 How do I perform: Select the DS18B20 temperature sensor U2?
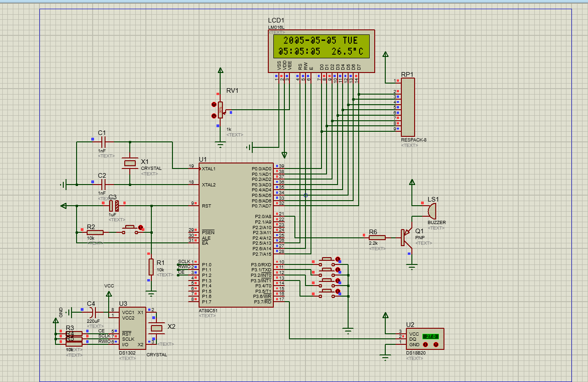424,339
